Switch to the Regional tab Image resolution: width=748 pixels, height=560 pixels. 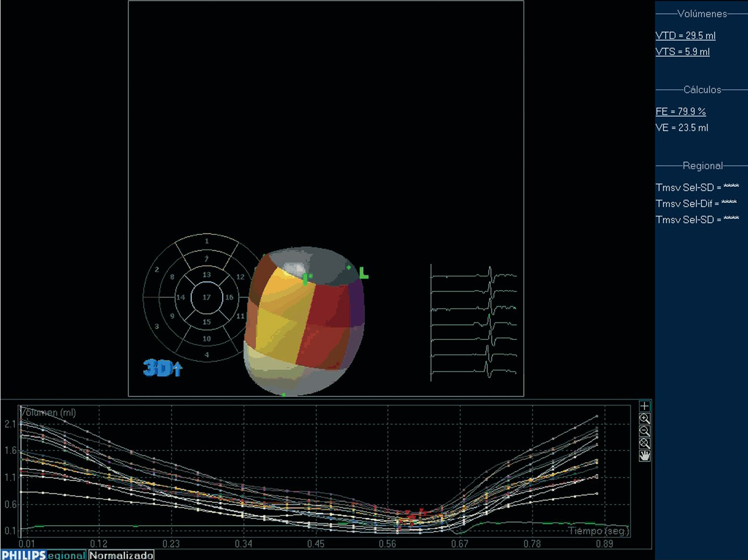tap(67, 555)
